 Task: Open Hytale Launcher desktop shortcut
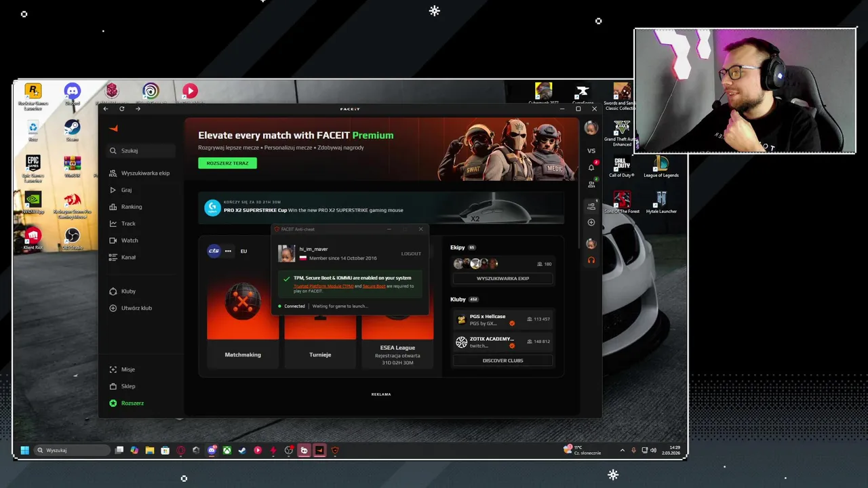click(661, 203)
